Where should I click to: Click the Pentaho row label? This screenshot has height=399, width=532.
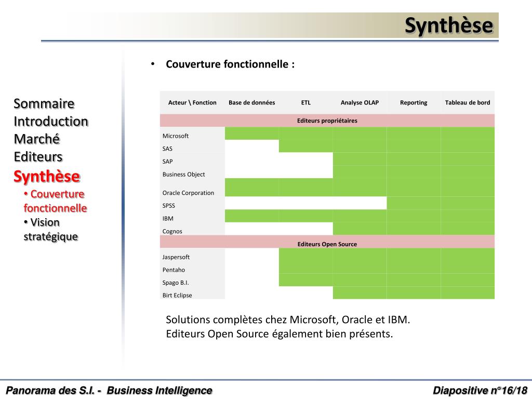(174, 270)
